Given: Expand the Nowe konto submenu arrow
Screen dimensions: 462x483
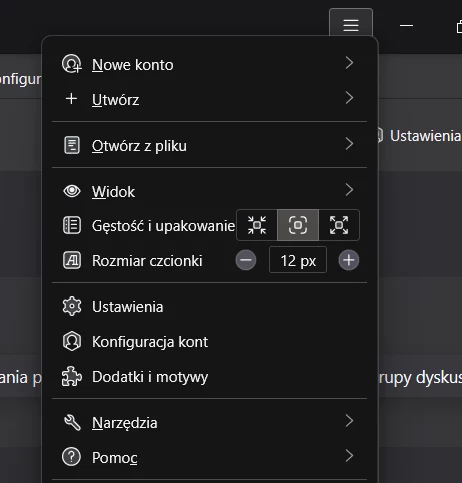Looking at the screenshot, I should 349,63.
